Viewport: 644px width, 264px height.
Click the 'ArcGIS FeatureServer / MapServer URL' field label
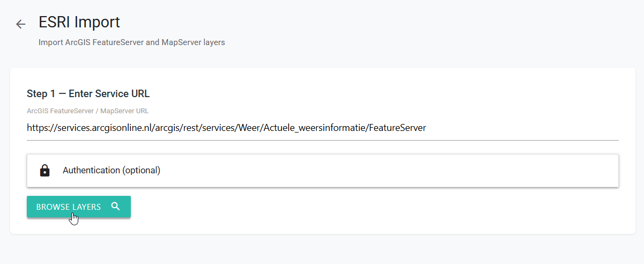(88, 111)
